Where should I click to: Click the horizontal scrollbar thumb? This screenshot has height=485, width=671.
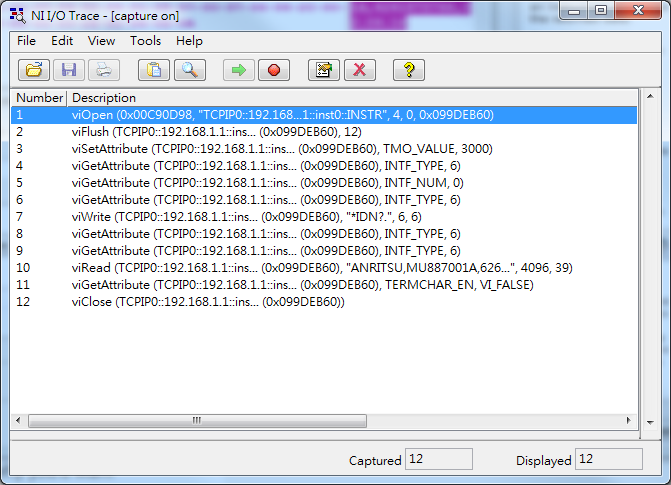[x=197, y=420]
